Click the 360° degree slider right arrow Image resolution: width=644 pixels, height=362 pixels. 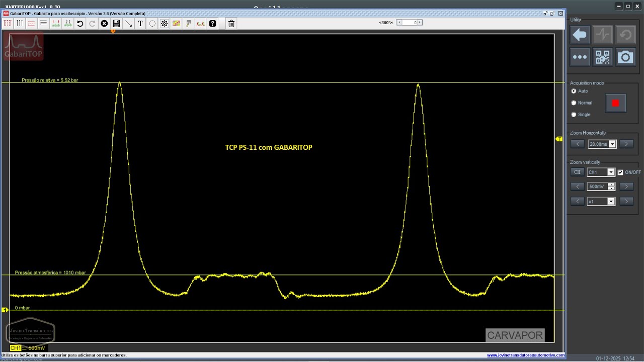point(420,23)
